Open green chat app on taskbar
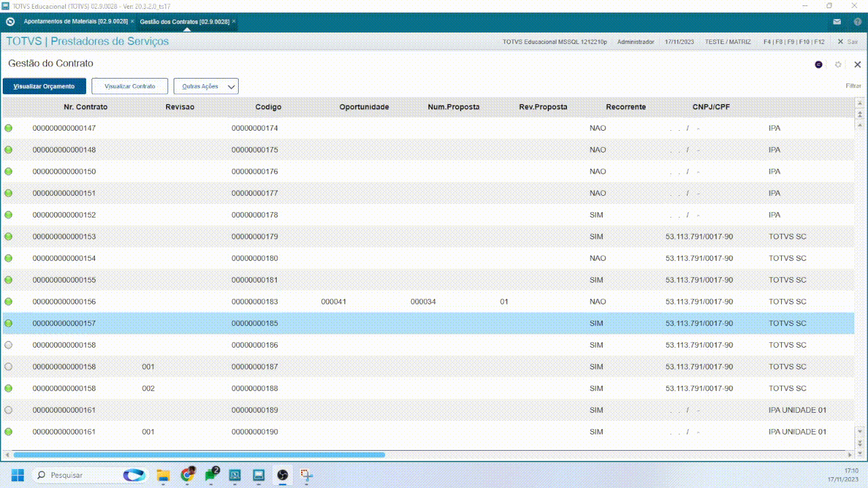 212,474
